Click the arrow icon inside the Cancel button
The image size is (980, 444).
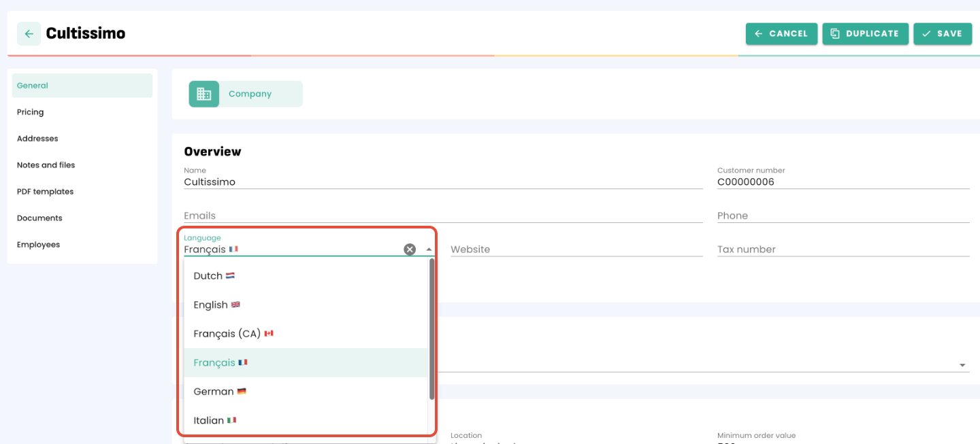759,33
